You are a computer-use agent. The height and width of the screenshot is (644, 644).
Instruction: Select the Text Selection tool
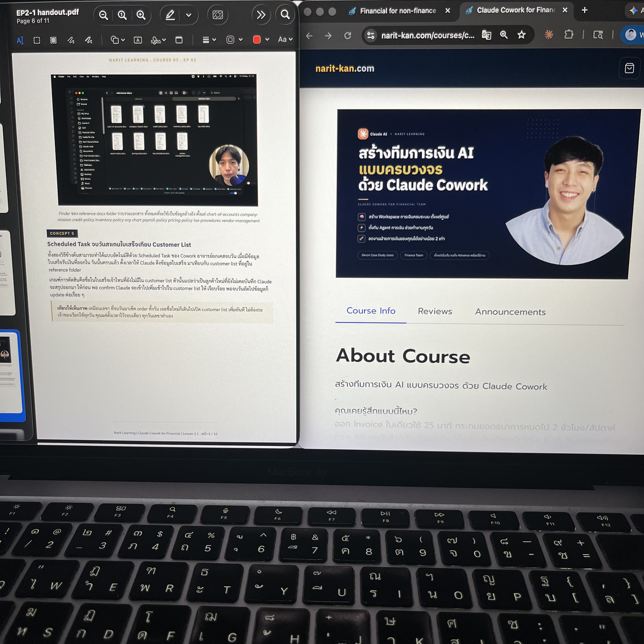click(x=20, y=41)
